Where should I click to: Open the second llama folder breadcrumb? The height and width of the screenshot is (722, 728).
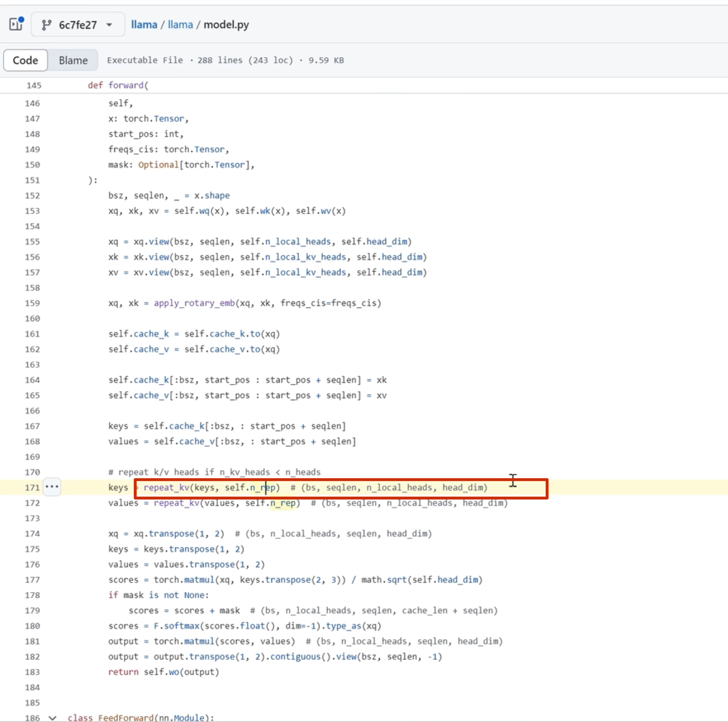[x=180, y=25]
